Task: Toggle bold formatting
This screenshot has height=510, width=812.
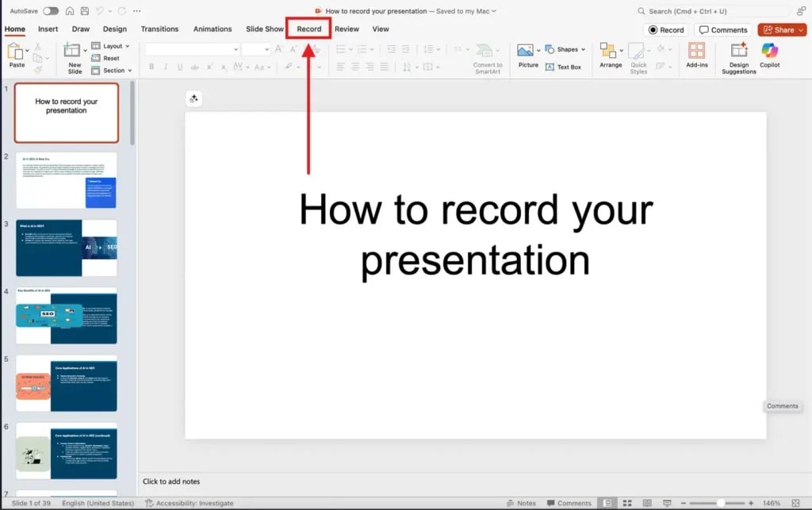Action: pos(151,67)
